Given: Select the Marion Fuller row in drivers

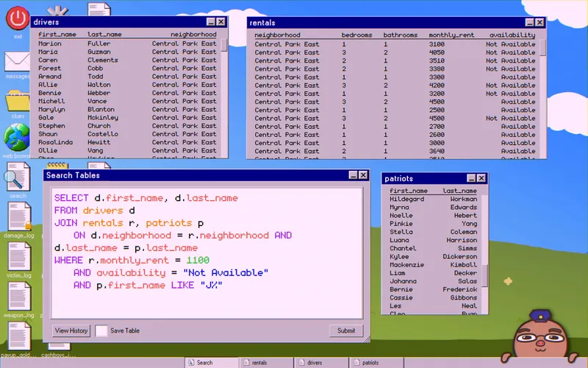Looking at the screenshot, I should coord(127,43).
